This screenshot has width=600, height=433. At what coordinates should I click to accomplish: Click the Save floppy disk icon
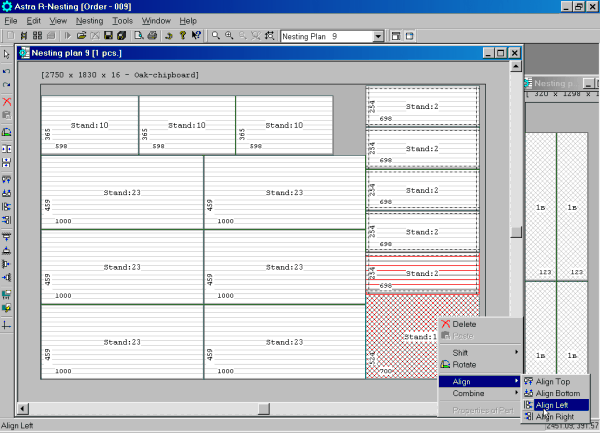click(107, 36)
